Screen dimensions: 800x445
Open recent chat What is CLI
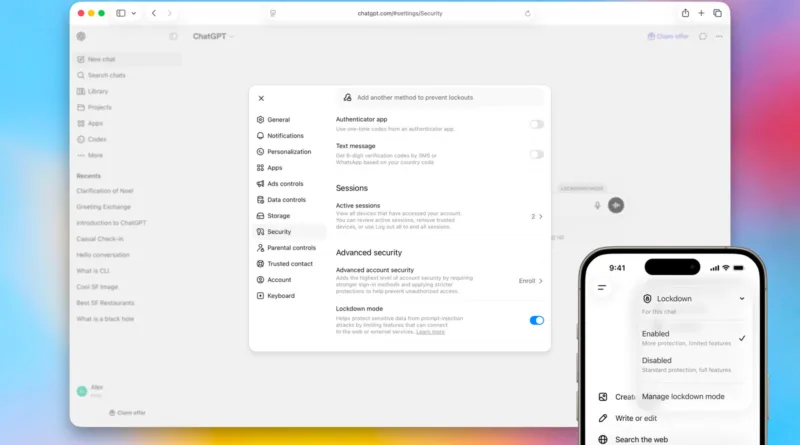92,271
